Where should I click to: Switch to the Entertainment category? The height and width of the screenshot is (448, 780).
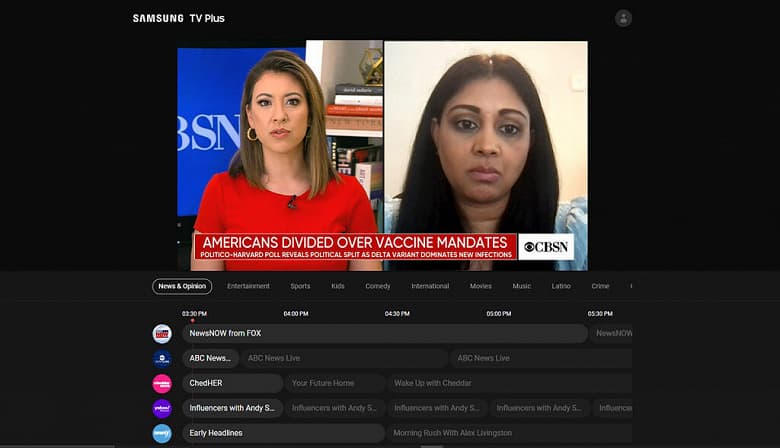click(x=248, y=286)
